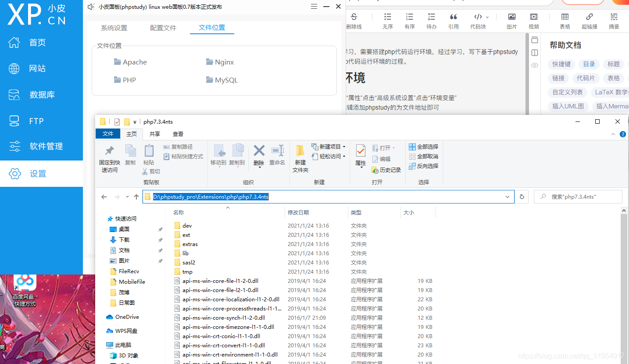Screen dimensions: 629x364
Task: Click the 新建文件夹 new folder icon
Action: 300,151
